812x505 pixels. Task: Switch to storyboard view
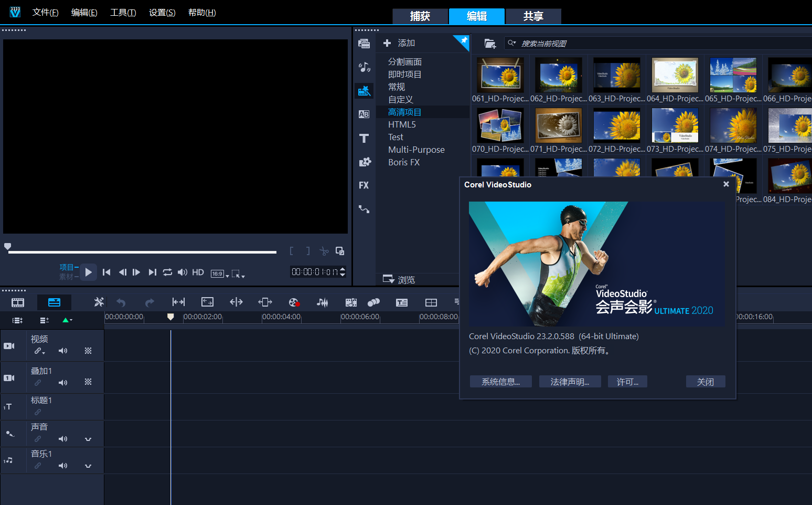[18, 302]
